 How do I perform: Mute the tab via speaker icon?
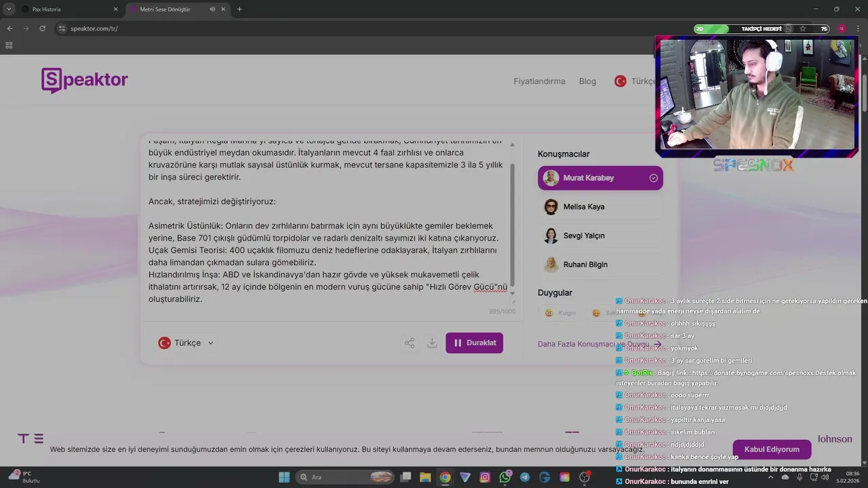(x=212, y=9)
